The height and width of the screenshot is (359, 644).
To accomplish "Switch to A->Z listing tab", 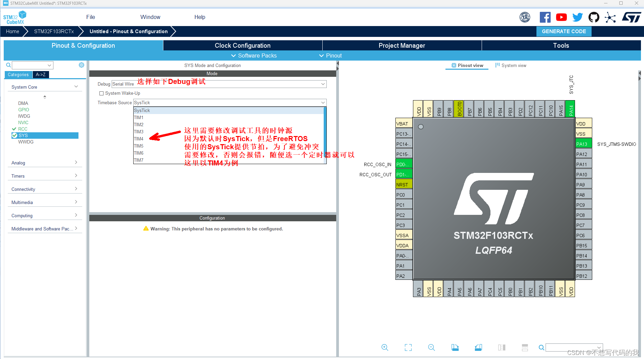I will click(x=41, y=75).
